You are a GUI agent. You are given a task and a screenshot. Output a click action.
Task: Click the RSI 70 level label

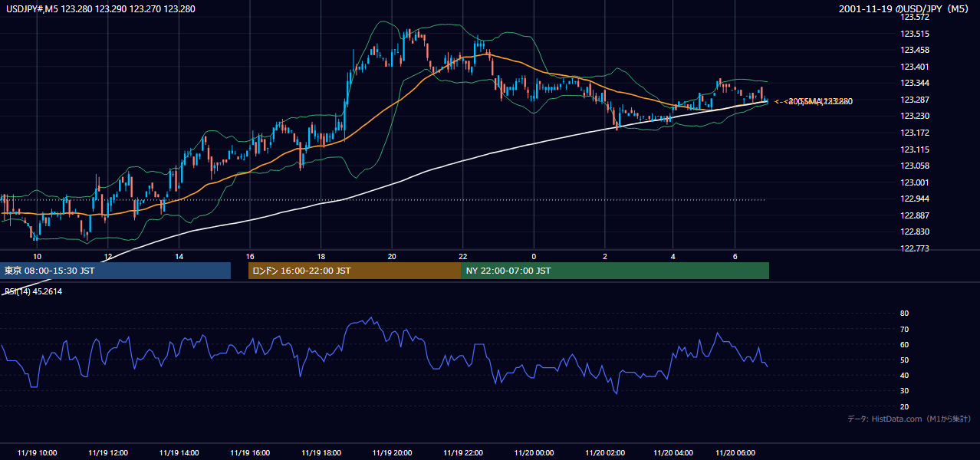click(x=904, y=329)
